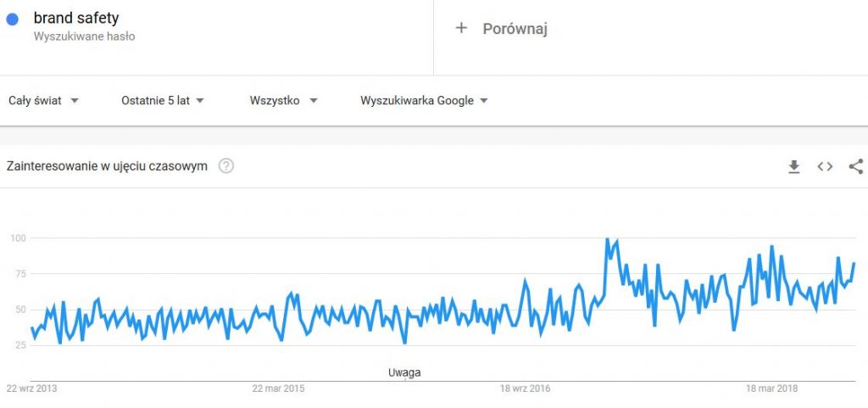
Task: Edit the brand safety search term
Action: click(x=76, y=19)
